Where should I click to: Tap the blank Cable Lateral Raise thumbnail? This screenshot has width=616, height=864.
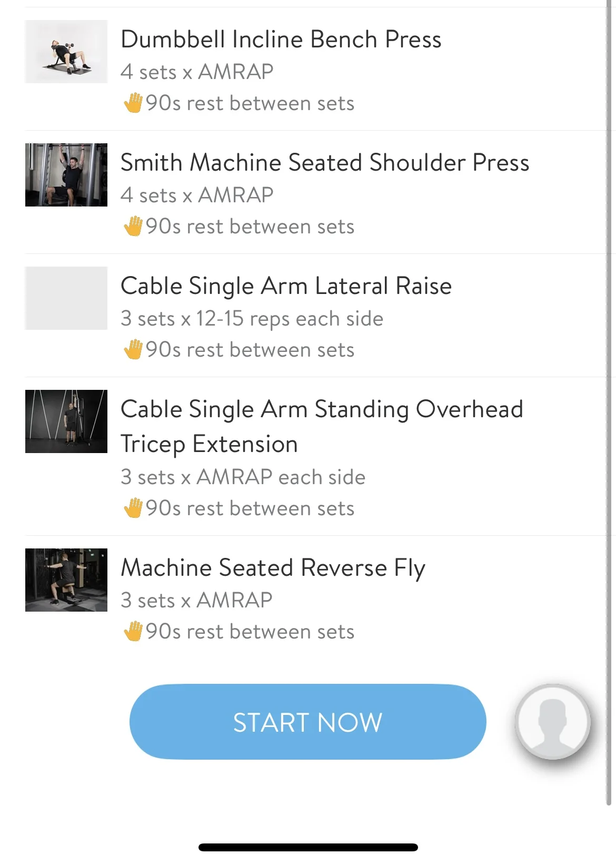click(66, 298)
